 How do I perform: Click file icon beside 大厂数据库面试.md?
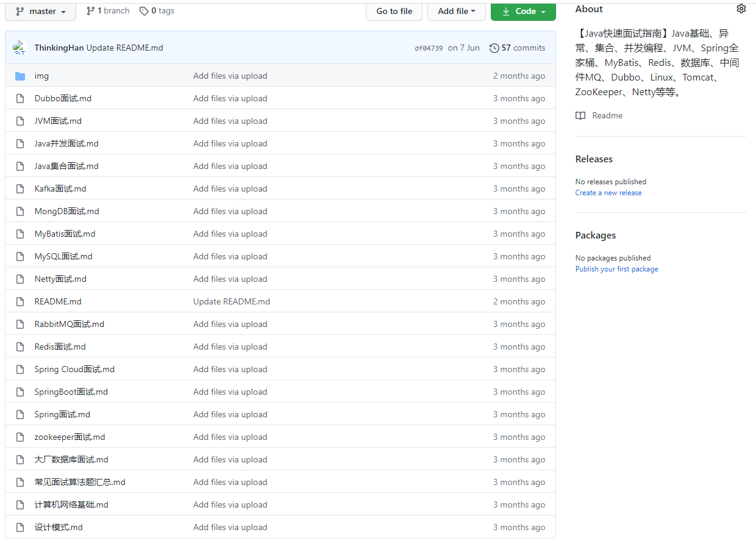click(20, 459)
